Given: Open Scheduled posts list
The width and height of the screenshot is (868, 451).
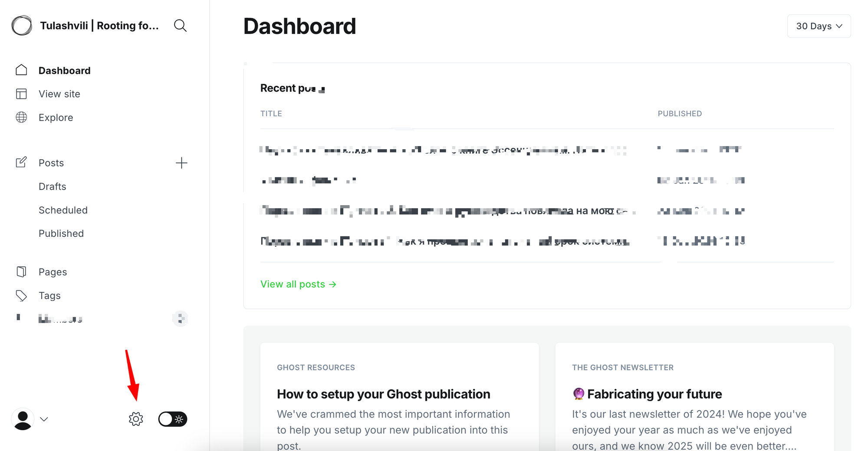Looking at the screenshot, I should coord(63,210).
